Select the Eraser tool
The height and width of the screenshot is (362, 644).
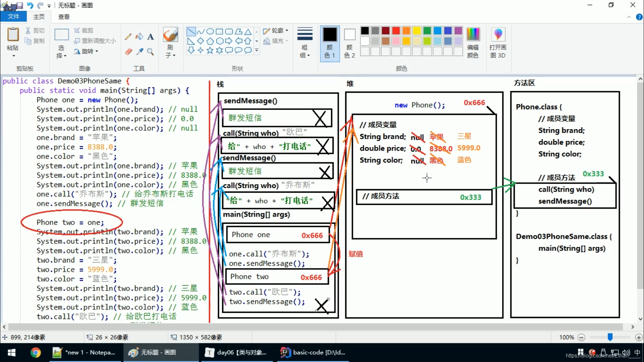coord(128,52)
